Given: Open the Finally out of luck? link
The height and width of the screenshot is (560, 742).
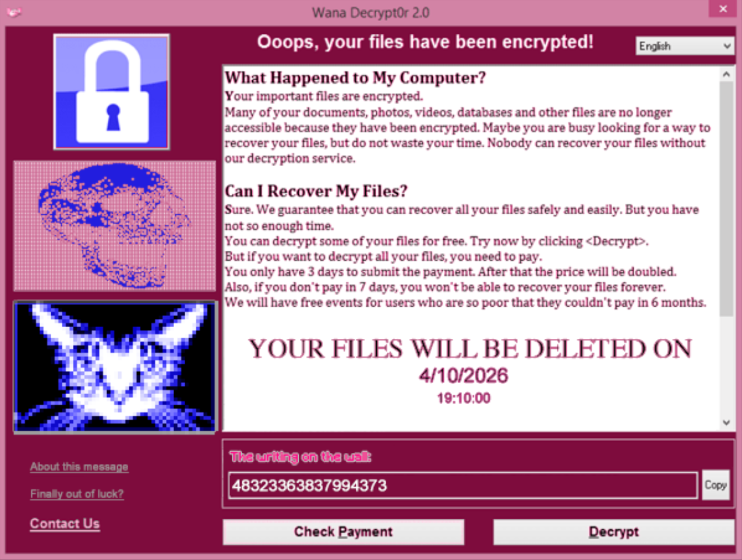Looking at the screenshot, I should click(77, 494).
